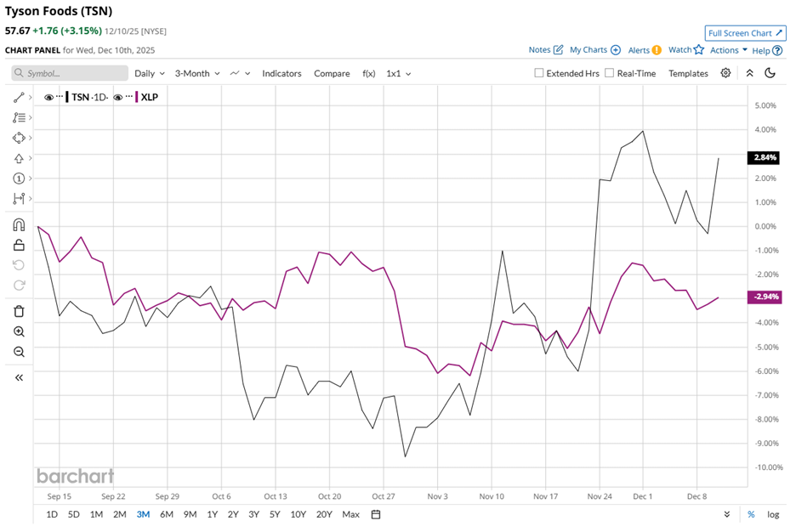Open the numbered marker tool

point(19,178)
